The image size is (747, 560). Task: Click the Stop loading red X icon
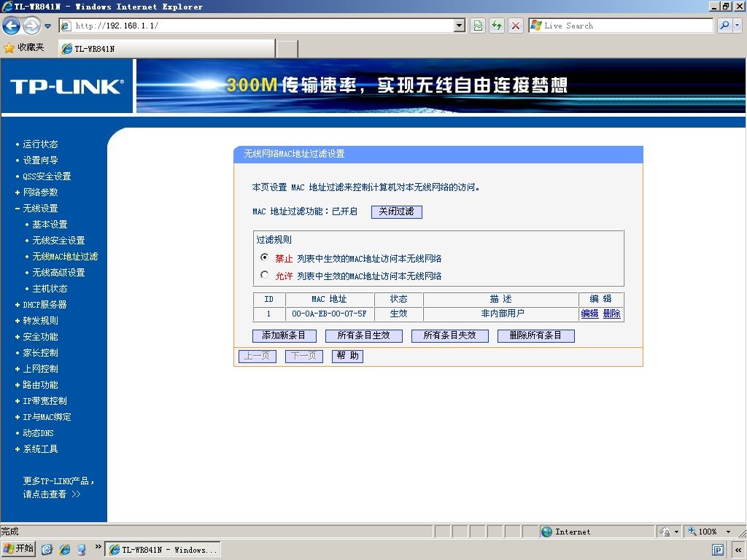click(x=516, y=26)
